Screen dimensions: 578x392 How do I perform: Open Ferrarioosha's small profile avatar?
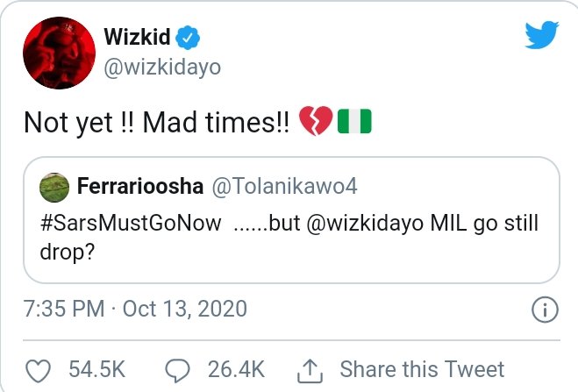click(54, 187)
